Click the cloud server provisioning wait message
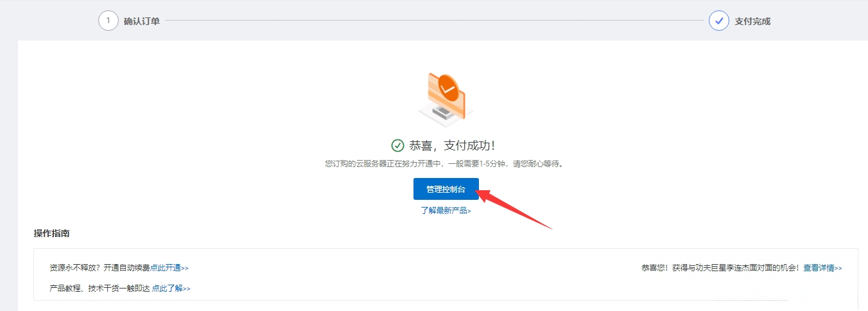 [444, 164]
